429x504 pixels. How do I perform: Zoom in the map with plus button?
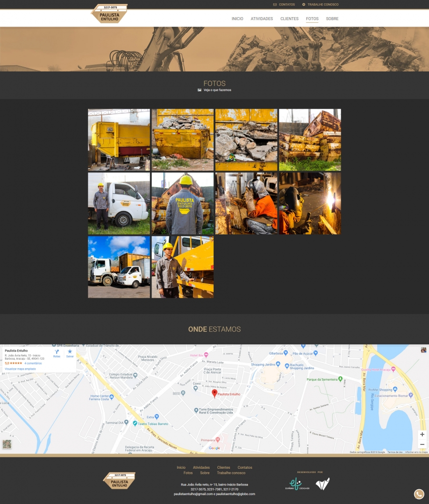click(422, 434)
